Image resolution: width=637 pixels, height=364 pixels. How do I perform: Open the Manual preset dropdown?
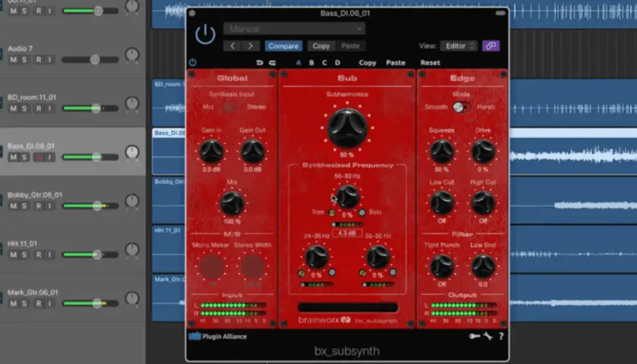coord(294,29)
